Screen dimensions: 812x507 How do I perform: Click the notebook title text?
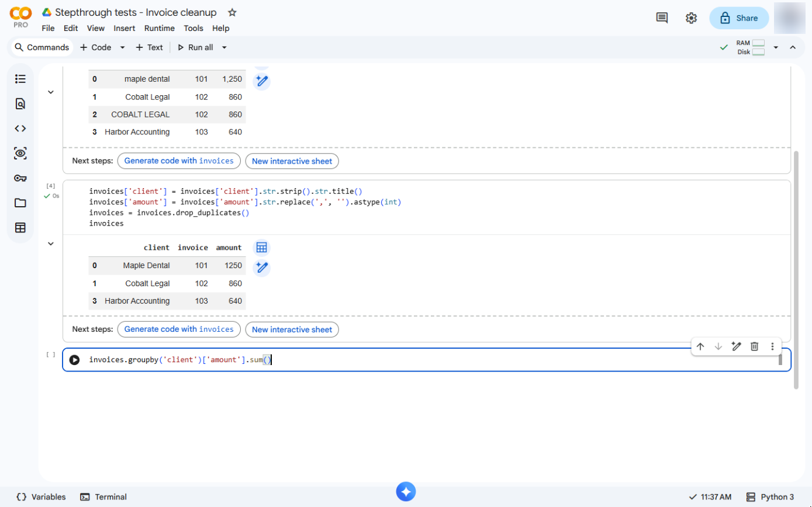click(136, 12)
